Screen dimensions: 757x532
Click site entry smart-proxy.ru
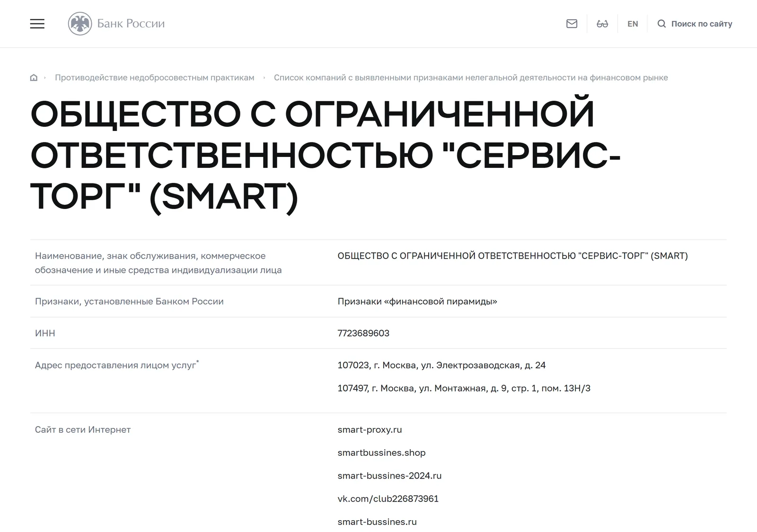click(x=370, y=430)
